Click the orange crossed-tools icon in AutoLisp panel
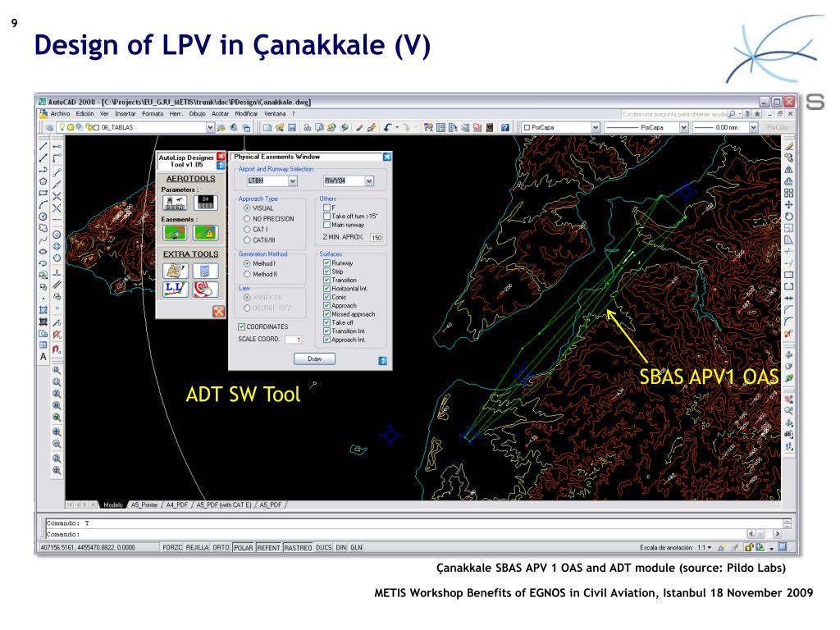 [x=218, y=311]
